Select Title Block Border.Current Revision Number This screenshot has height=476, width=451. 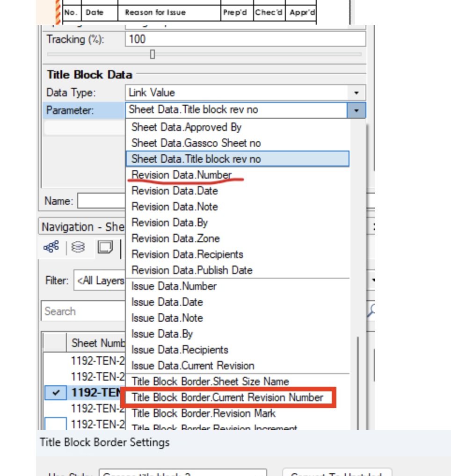click(227, 397)
